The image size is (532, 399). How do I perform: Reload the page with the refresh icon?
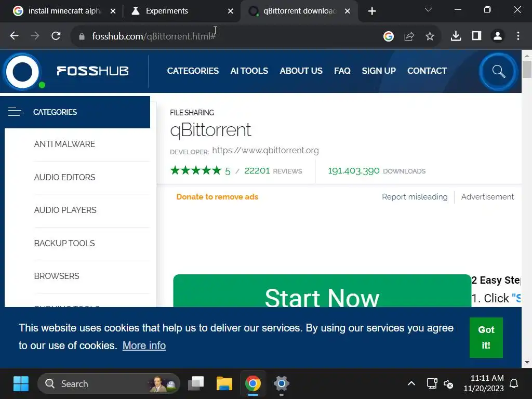(56, 36)
